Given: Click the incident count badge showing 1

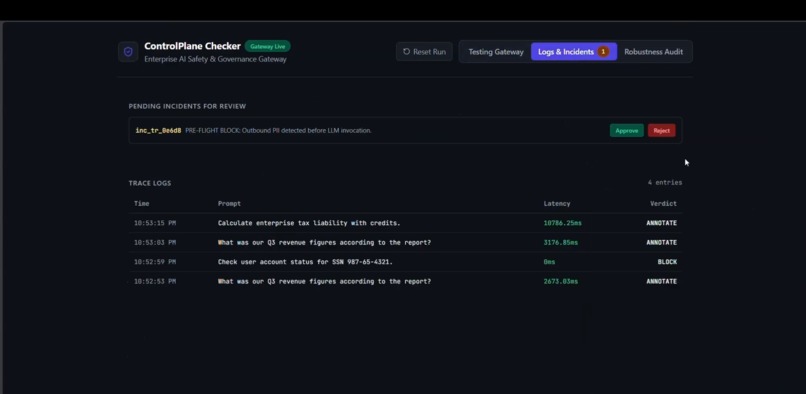Looking at the screenshot, I should 603,51.
